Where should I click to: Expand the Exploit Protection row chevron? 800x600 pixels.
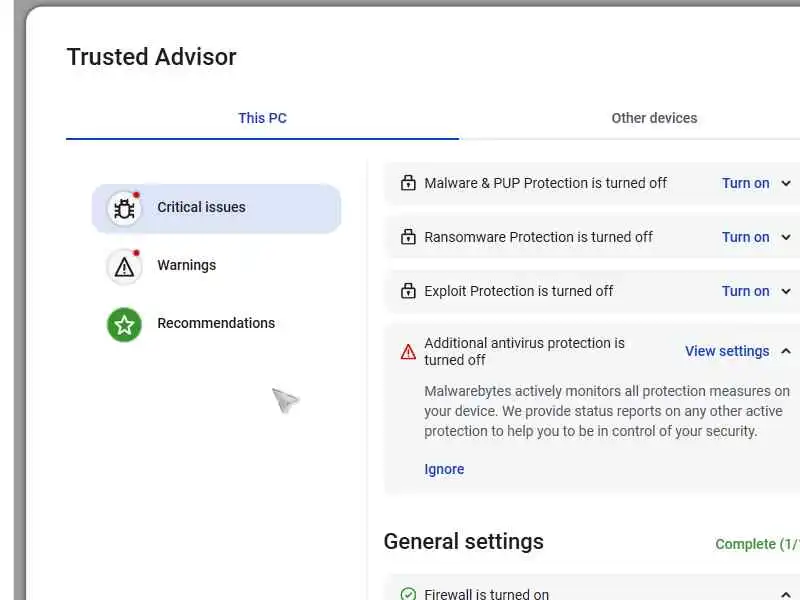click(x=786, y=291)
